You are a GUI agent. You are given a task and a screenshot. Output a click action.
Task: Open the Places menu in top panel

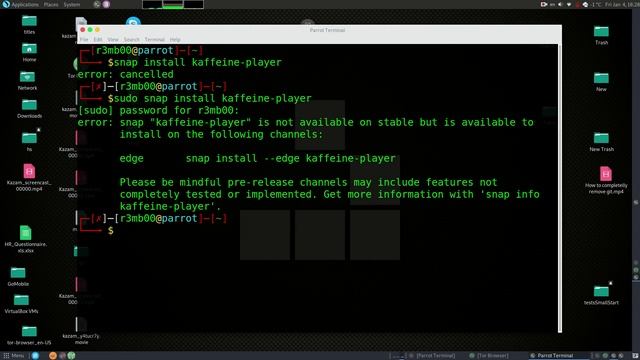click(x=51, y=4)
